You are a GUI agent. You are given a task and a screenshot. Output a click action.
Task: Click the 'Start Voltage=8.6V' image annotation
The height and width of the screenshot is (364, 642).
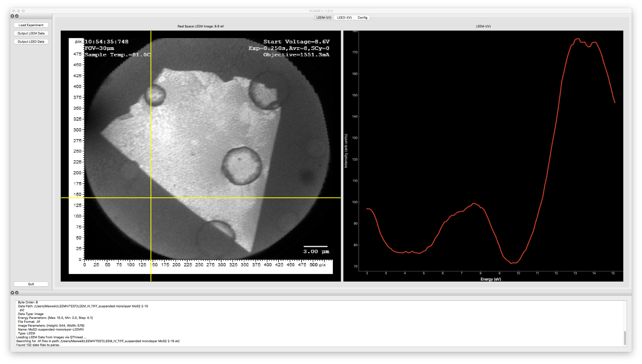point(296,42)
